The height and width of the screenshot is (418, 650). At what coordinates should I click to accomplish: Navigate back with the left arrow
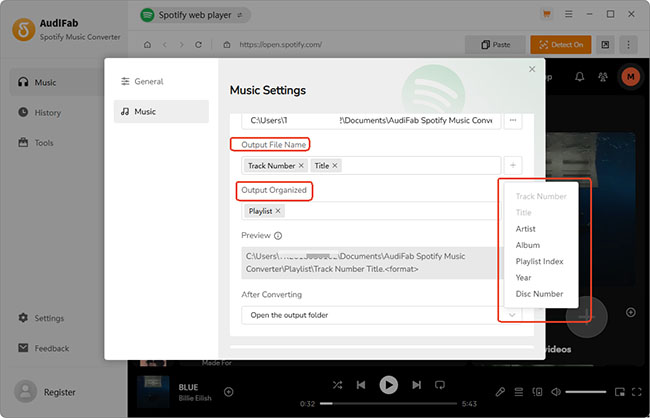point(165,45)
